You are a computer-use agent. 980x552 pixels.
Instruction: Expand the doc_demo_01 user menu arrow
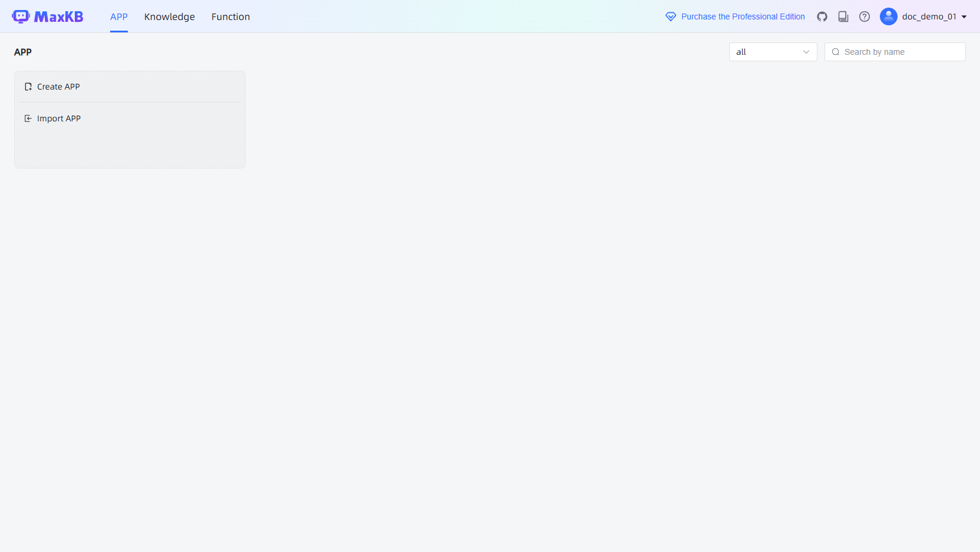coord(964,17)
